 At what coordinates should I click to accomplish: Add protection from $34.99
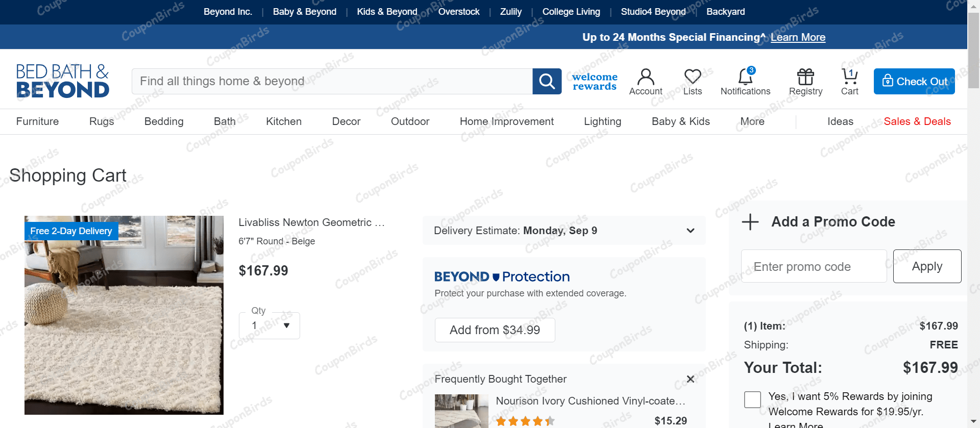[495, 330]
